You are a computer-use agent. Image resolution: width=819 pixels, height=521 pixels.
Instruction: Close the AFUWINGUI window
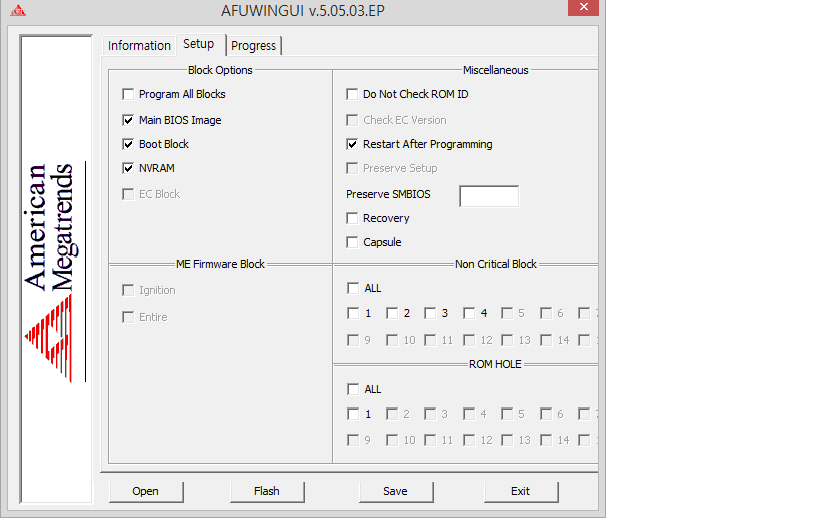coord(583,7)
